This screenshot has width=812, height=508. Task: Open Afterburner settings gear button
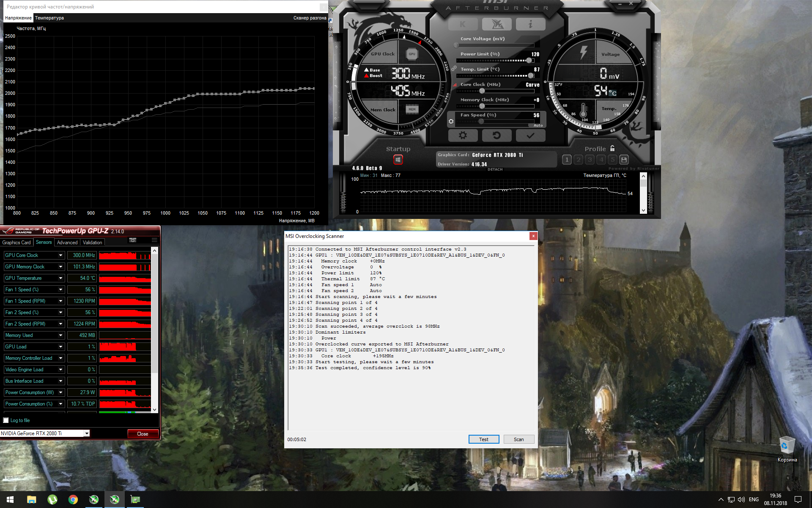(463, 135)
